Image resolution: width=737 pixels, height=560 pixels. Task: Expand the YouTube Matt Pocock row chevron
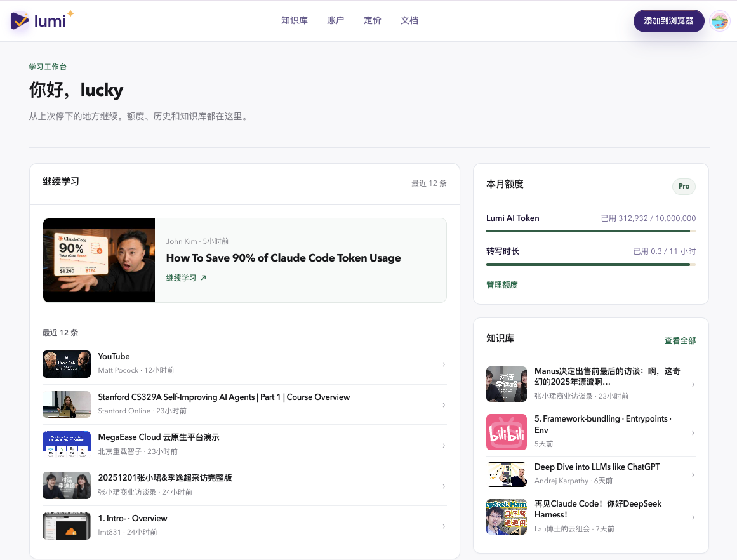coord(444,364)
